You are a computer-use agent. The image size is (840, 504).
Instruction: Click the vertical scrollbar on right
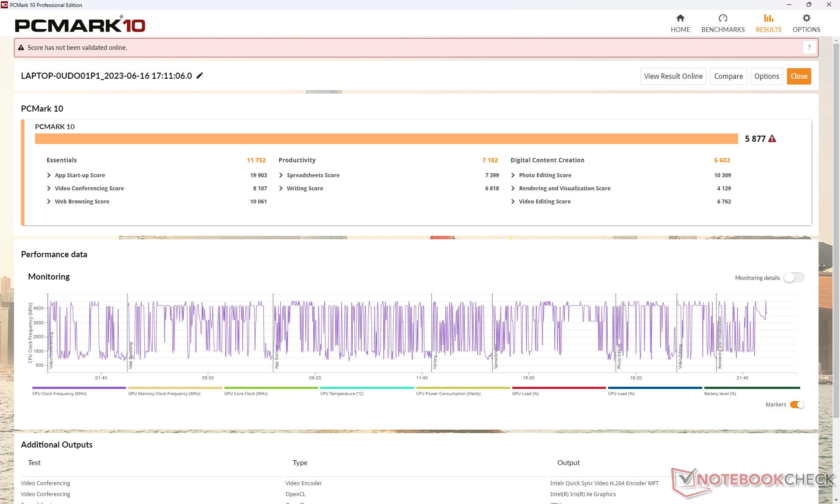pyautogui.click(x=836, y=219)
